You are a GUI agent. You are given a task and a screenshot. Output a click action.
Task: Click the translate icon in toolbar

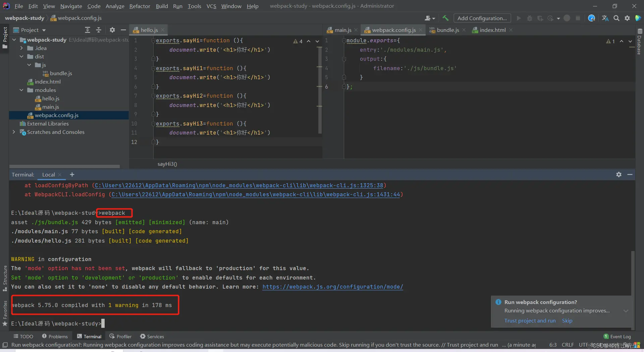pyautogui.click(x=605, y=18)
